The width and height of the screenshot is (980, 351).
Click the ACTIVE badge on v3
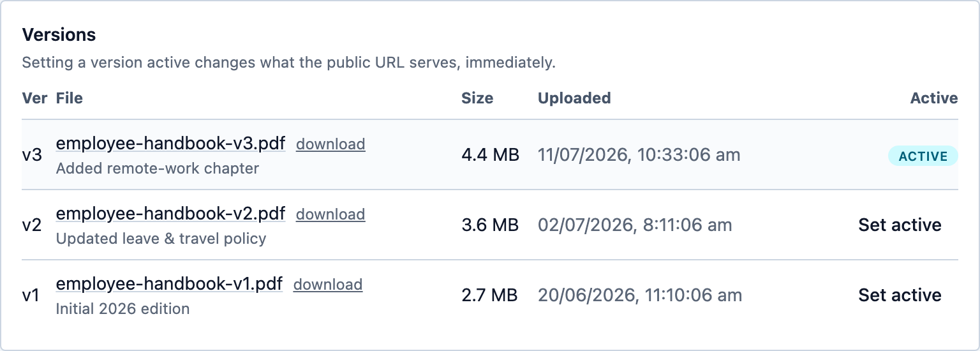pos(923,156)
